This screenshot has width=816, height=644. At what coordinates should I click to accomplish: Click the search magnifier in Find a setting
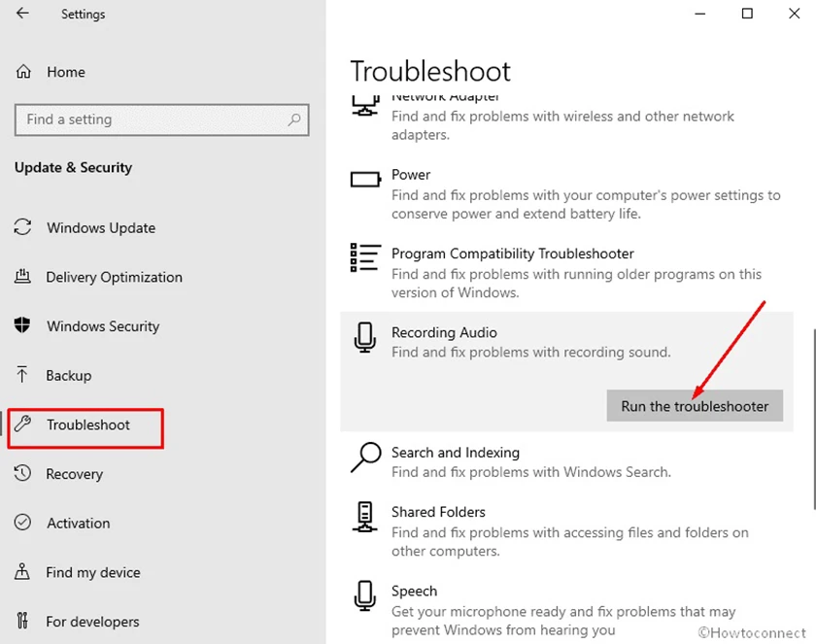click(x=294, y=119)
